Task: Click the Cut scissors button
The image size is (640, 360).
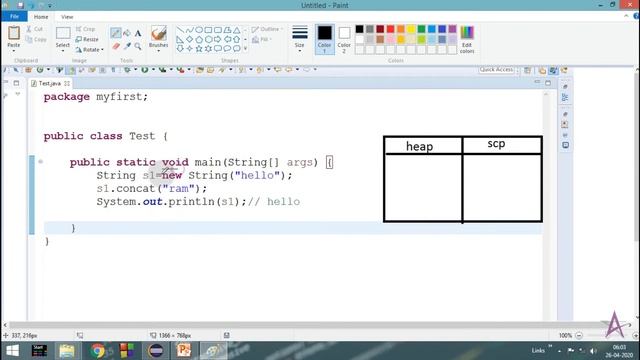Action: pos(34,29)
